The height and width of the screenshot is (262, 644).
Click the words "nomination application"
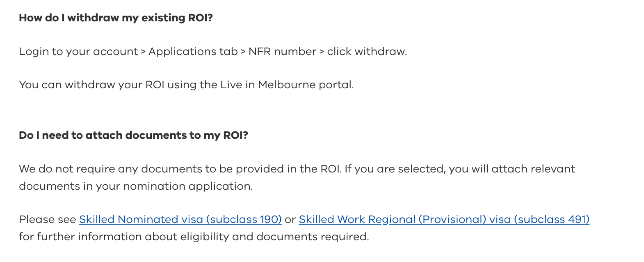[187, 186]
